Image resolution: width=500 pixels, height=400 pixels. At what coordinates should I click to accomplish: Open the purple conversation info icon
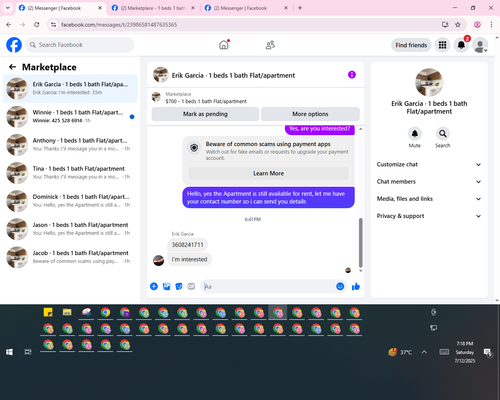(x=352, y=75)
